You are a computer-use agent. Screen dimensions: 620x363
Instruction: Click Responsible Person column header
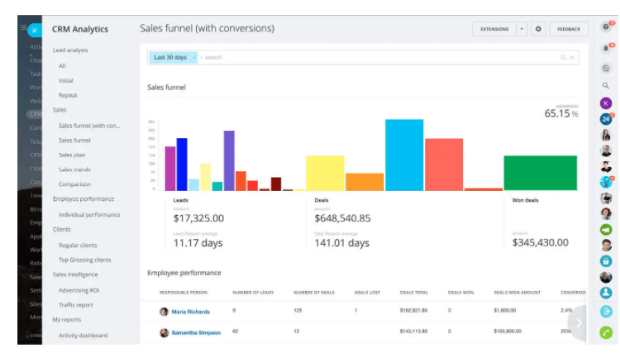point(183,293)
